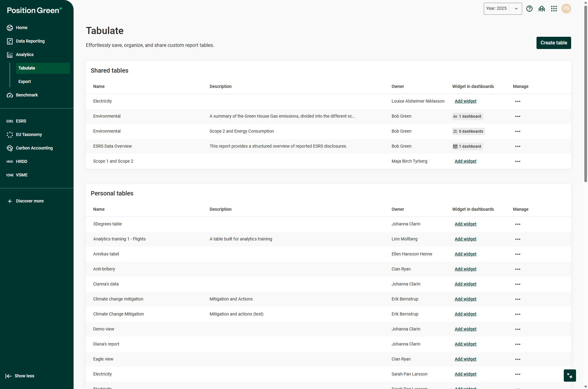Open the apps grid icon
This screenshot has width=588, height=389.
[x=554, y=9]
